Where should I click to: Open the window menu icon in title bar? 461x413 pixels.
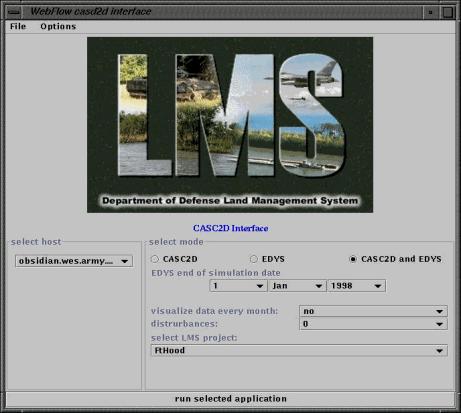click(x=14, y=12)
